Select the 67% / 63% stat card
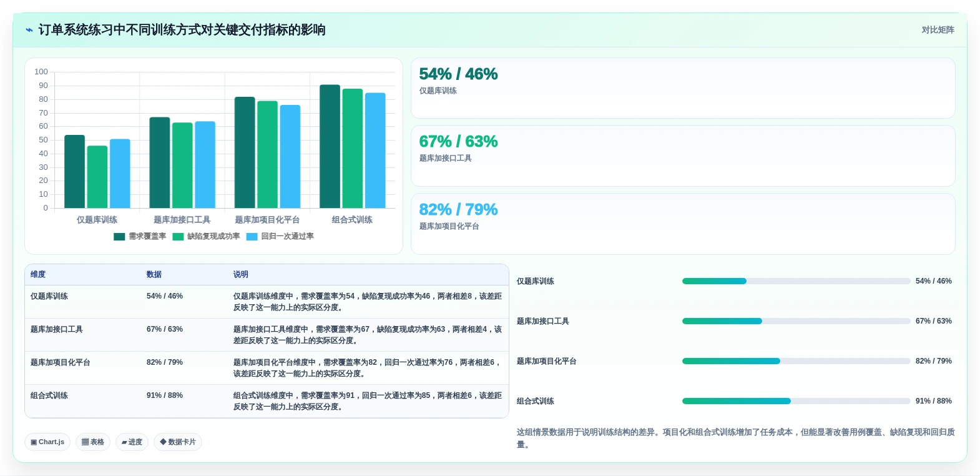Screen dimensions: 980x476 683,156
